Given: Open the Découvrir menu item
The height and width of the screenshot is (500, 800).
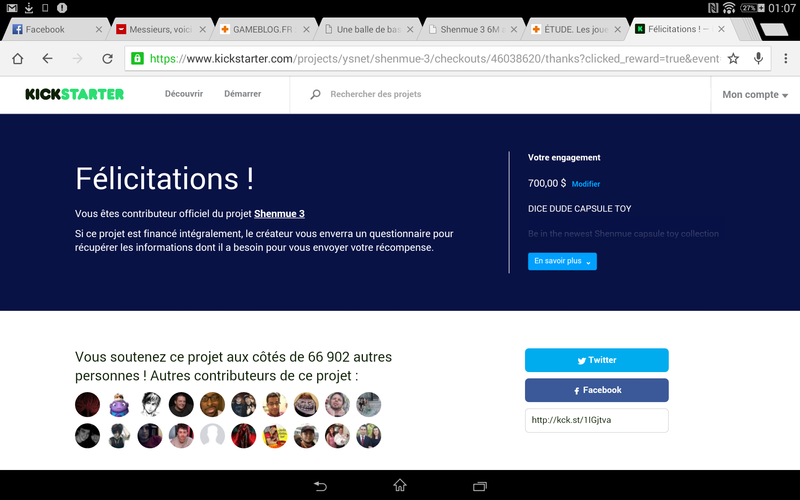Looking at the screenshot, I should point(184,94).
